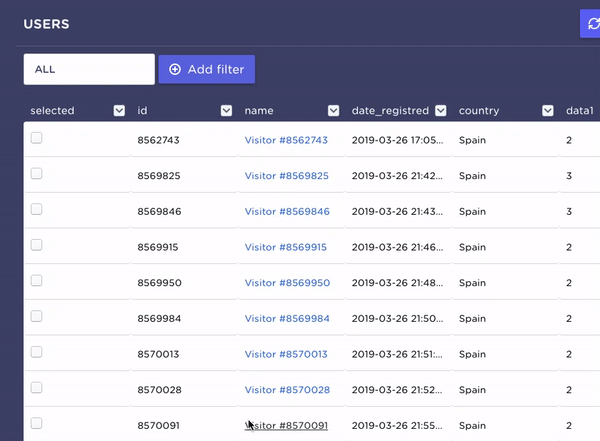Screen dimensions: 600x441
Task: Open the ALL filter dropdown field
Action: (x=89, y=69)
